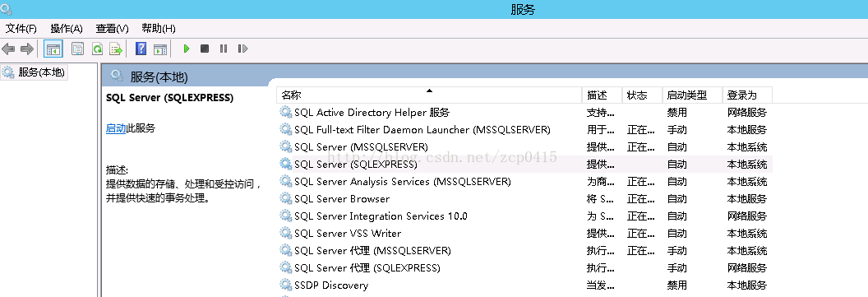Click the Refresh toolbar icon
Screen dimensions: 868x297
pyautogui.click(x=97, y=49)
